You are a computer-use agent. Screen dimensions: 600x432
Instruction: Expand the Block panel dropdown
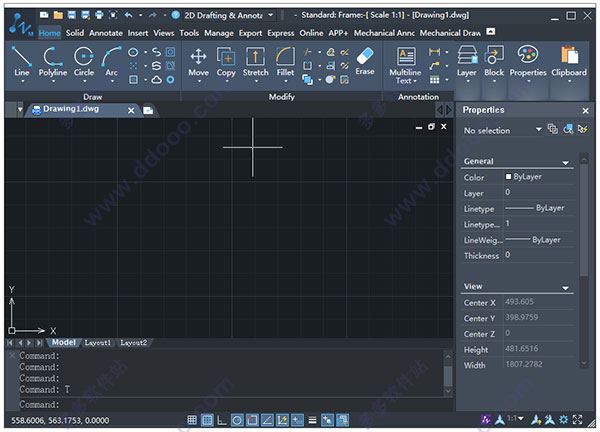(x=494, y=82)
